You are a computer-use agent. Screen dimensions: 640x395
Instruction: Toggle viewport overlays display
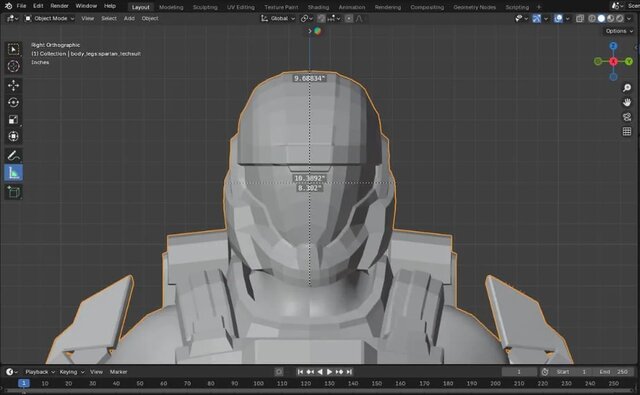[x=558, y=18]
